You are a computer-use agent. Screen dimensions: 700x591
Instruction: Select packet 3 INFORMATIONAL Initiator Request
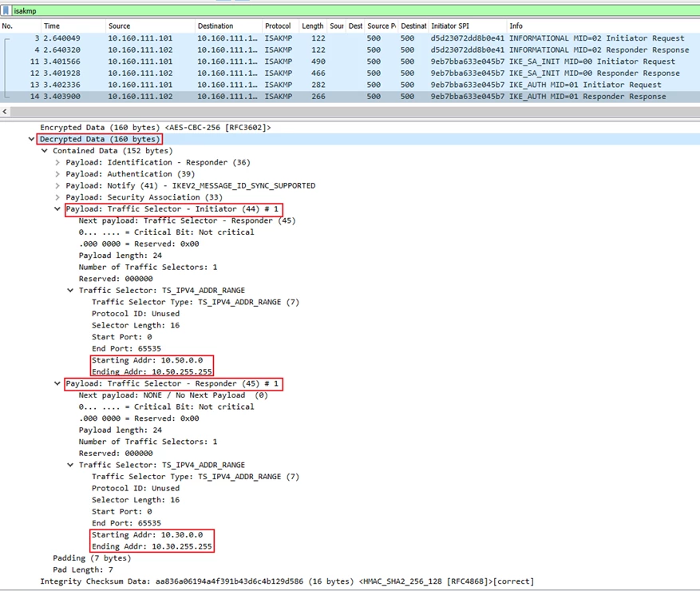(350, 38)
